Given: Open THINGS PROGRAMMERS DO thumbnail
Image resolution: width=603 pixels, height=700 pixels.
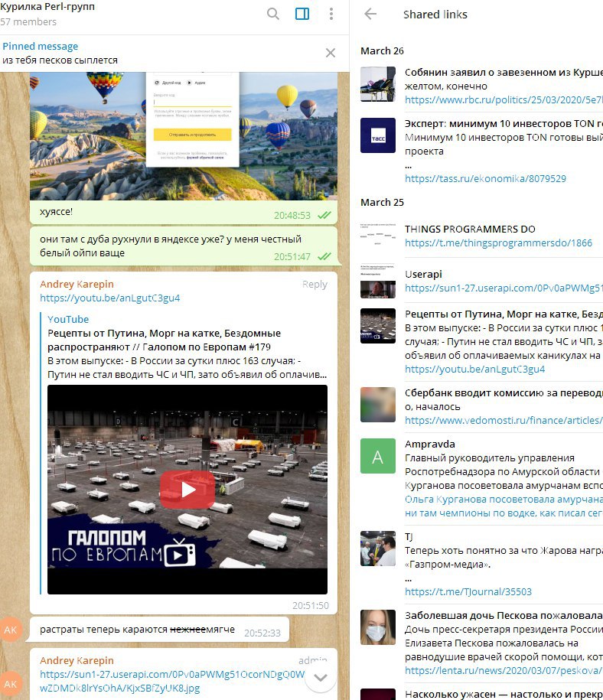Looking at the screenshot, I should [x=378, y=236].
